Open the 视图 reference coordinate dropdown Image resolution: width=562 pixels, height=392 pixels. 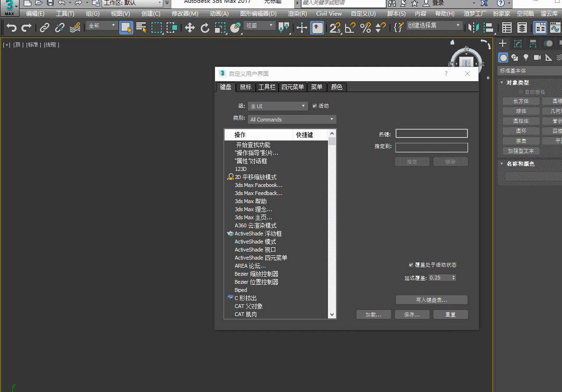tap(260, 26)
